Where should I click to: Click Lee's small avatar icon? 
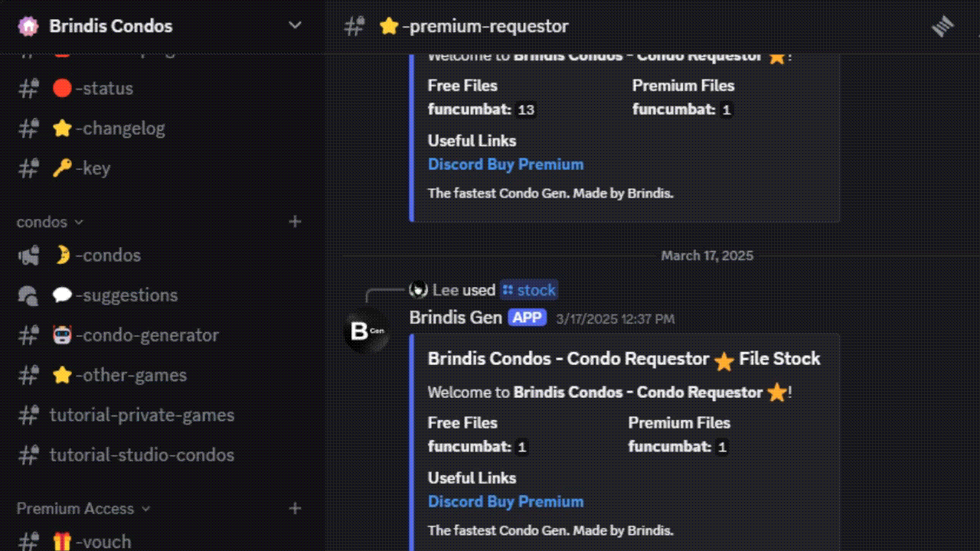(418, 290)
